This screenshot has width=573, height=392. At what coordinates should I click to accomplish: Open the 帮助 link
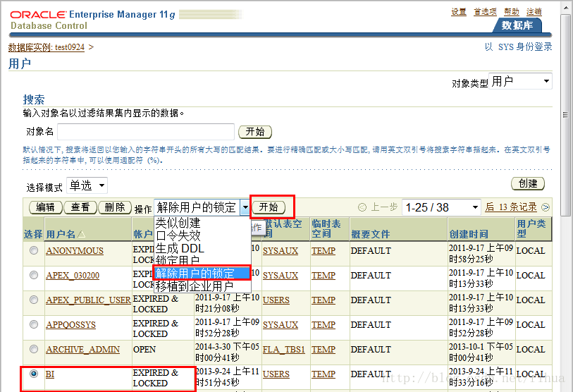pos(512,12)
